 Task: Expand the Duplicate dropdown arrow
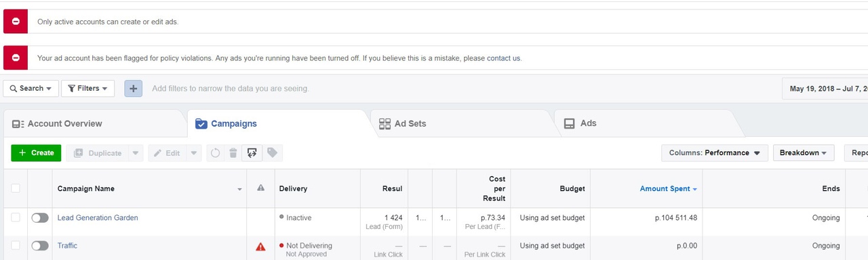(x=136, y=153)
